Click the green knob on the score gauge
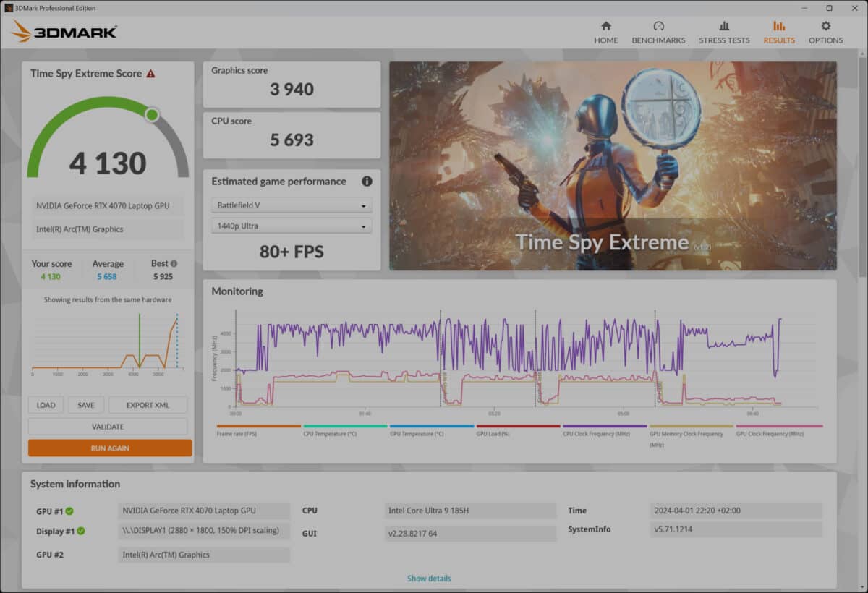Screen dimensions: 868x593 (x=152, y=115)
